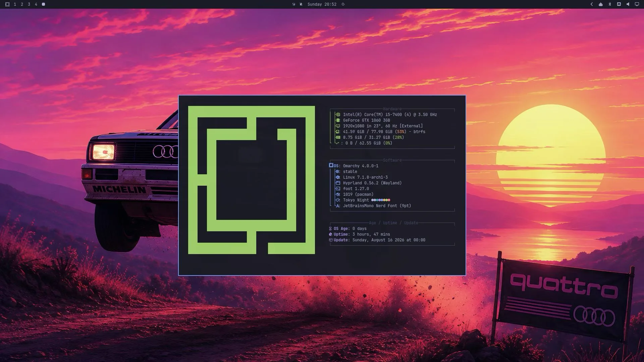The height and width of the screenshot is (362, 644).
Task: Click the package icon beside 1019 (pacman)
Action: [338, 194]
